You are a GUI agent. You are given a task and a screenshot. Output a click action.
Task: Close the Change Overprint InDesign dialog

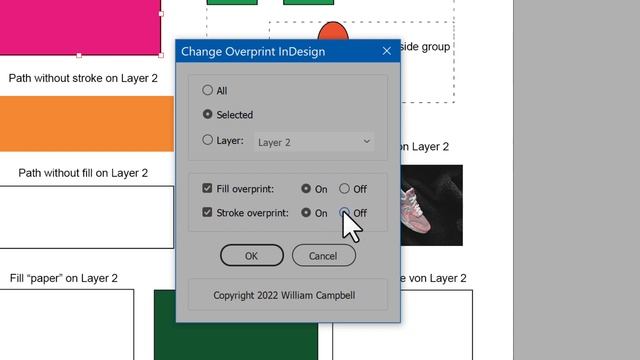tap(387, 51)
